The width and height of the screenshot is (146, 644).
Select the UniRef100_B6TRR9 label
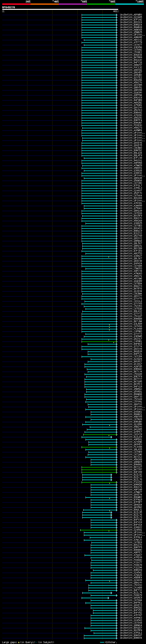pos(131,58)
